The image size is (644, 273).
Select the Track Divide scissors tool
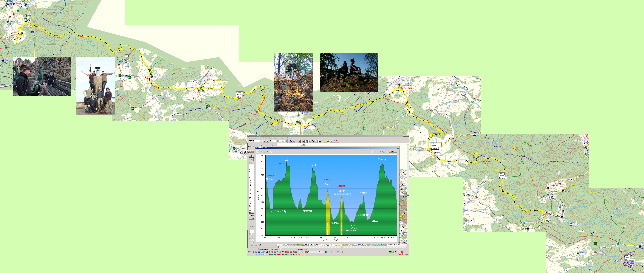point(337,141)
